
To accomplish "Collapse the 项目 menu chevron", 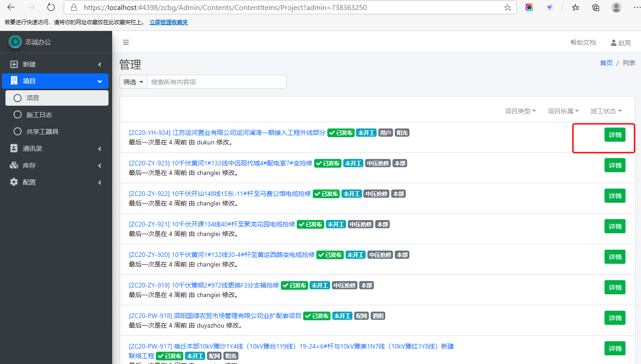I will 99,81.
